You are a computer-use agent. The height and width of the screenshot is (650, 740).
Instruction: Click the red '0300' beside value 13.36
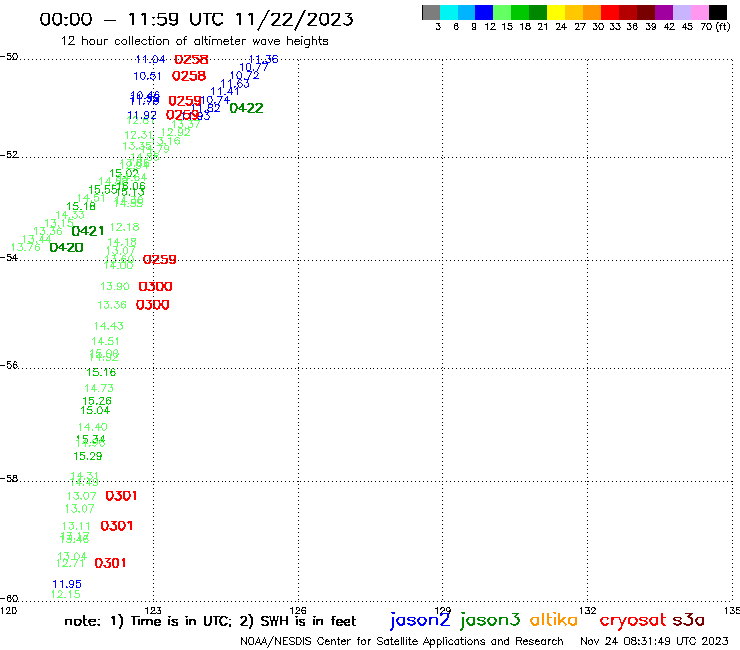(x=152, y=305)
